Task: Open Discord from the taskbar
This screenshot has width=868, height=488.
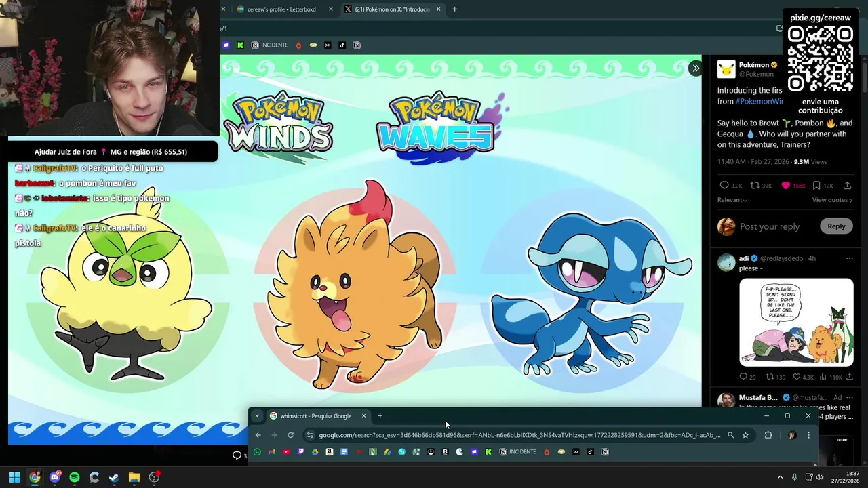Action: tap(55, 477)
